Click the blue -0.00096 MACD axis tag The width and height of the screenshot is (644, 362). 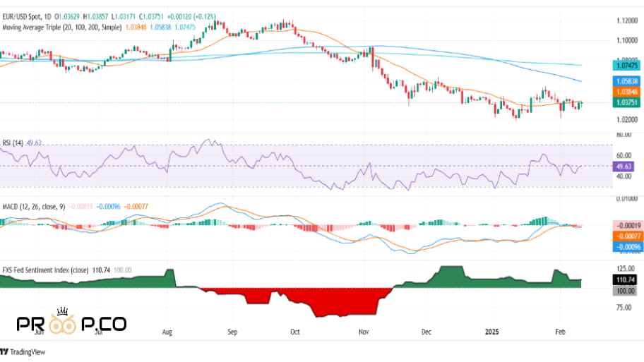click(x=627, y=247)
